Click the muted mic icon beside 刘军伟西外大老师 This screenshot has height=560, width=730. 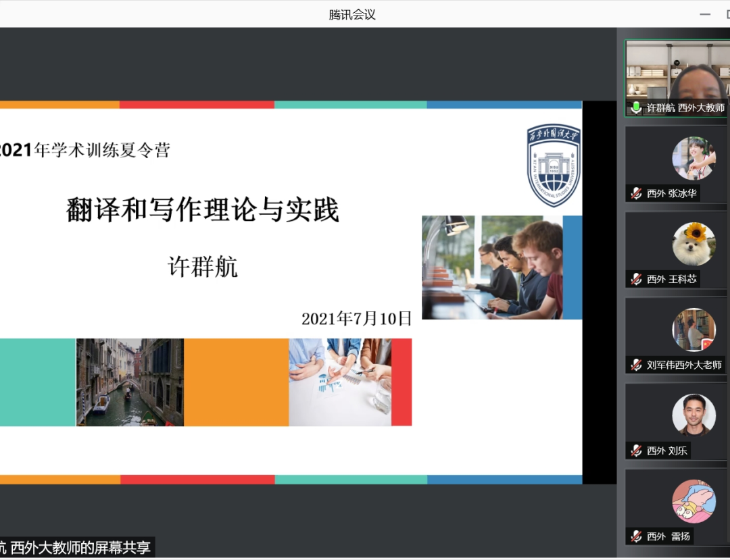point(636,365)
